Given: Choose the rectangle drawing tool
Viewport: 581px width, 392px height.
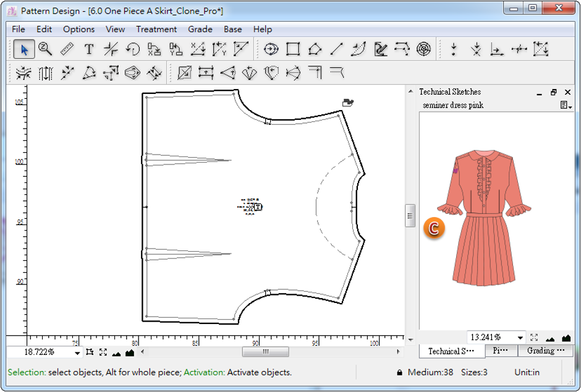Looking at the screenshot, I should point(293,49).
